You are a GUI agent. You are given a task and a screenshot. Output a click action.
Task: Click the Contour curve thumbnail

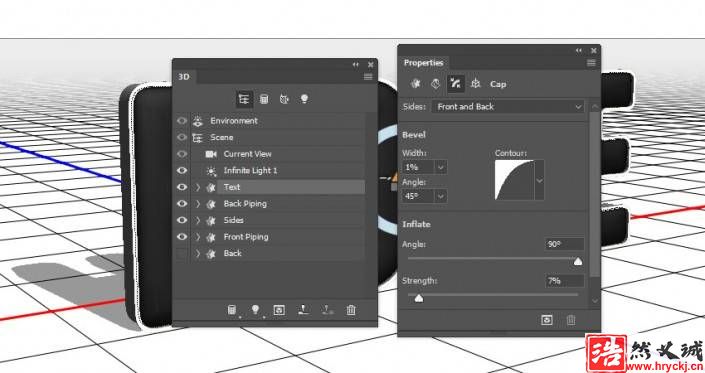pos(514,180)
